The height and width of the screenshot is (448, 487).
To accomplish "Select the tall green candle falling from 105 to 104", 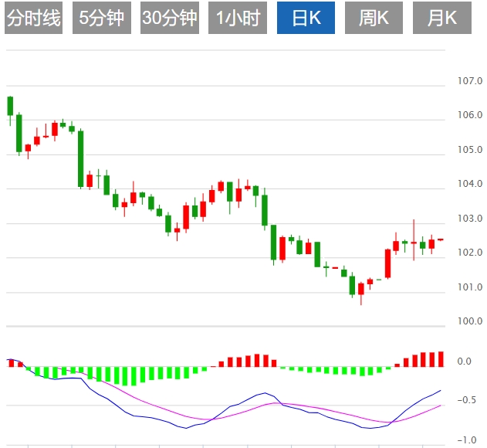I will [80, 158].
